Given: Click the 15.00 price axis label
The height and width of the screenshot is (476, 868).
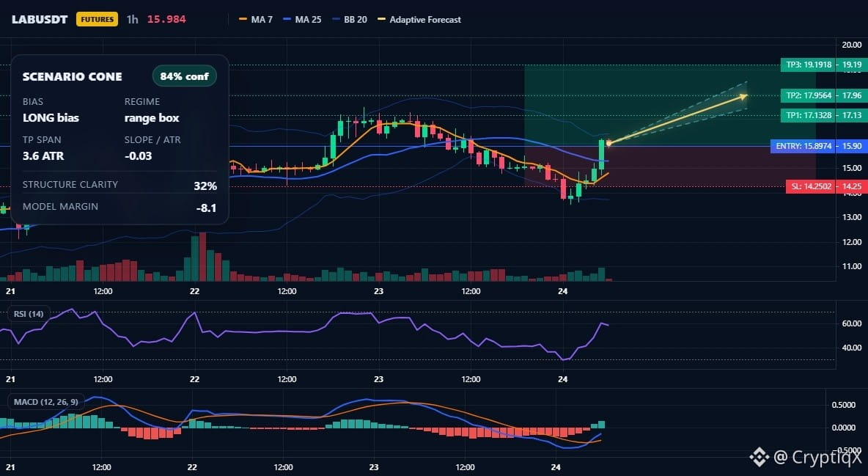Looking at the screenshot, I should (851, 168).
